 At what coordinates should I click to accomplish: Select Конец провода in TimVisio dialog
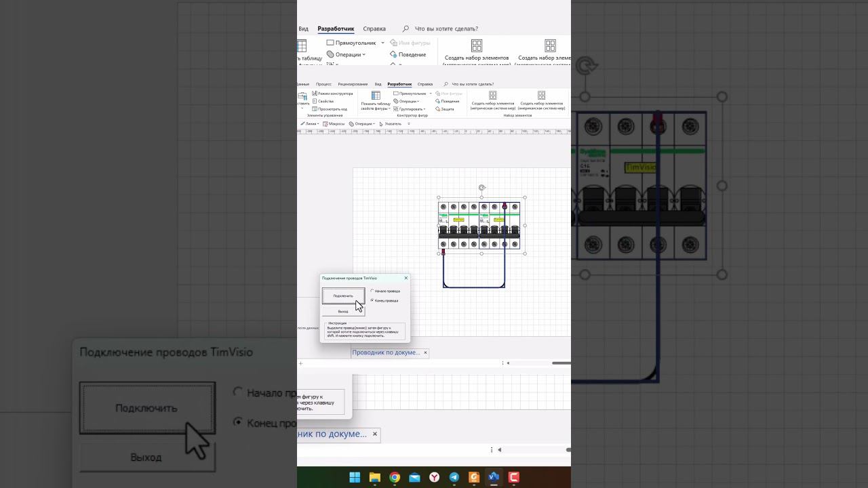coord(384,300)
